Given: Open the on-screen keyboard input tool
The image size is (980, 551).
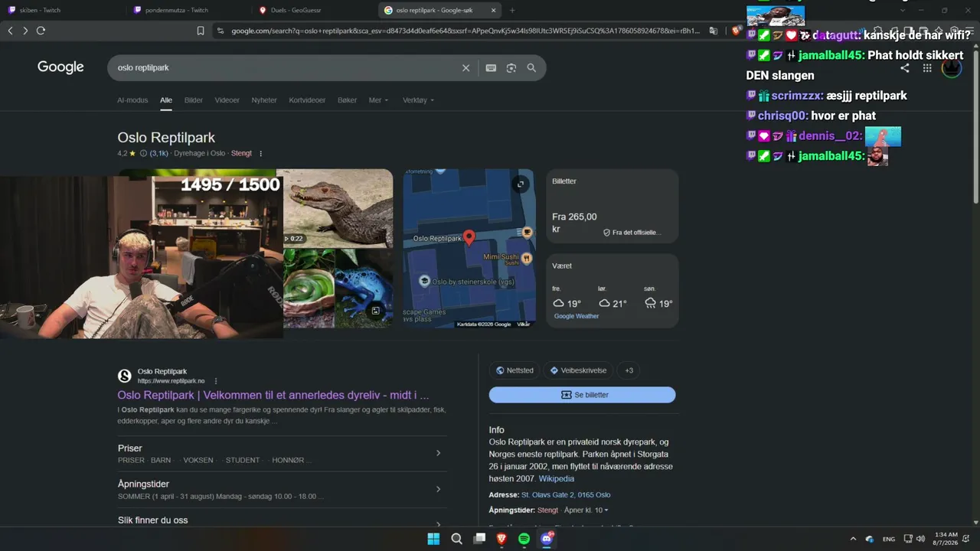Looking at the screenshot, I should 491,68.
